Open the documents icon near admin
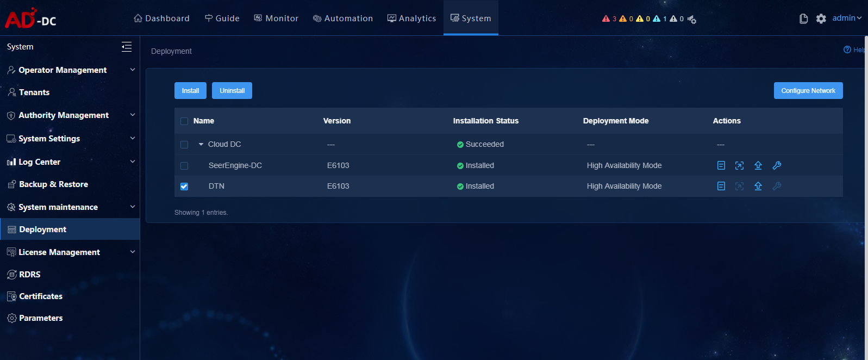Viewport: 868px width, 360px height. (804, 19)
